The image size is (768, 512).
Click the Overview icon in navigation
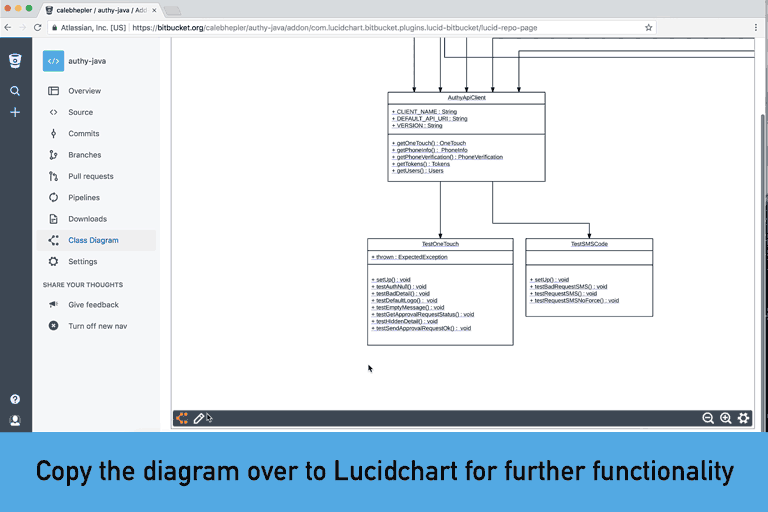pos(53,91)
